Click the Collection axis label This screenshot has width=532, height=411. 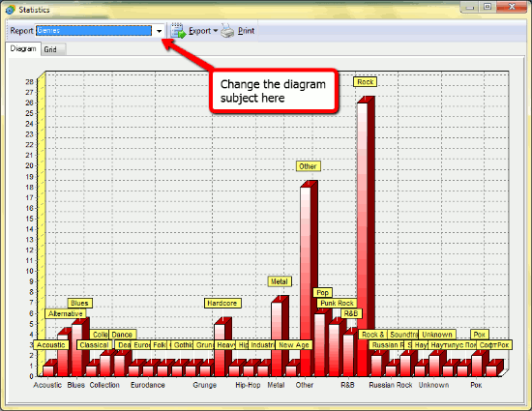pos(104,385)
